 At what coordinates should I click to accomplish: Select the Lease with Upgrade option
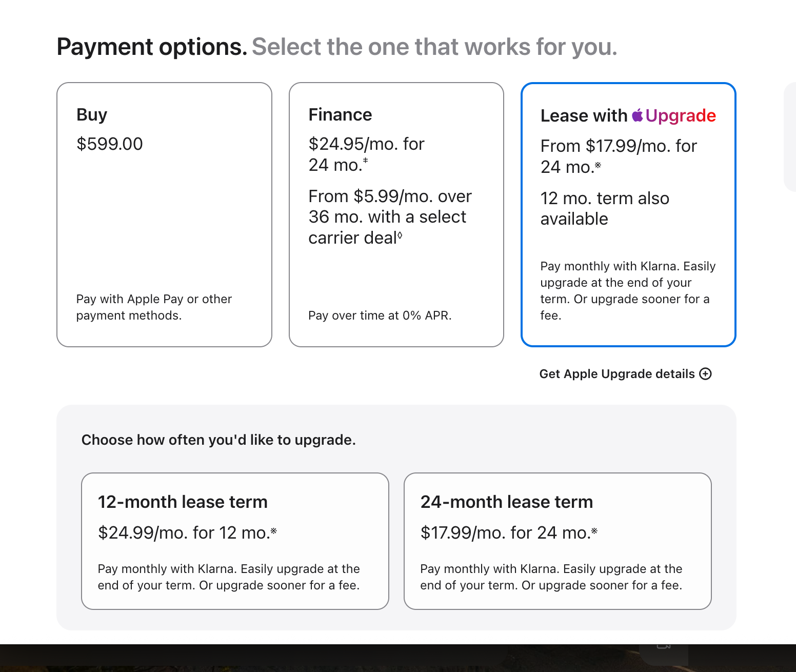click(628, 214)
